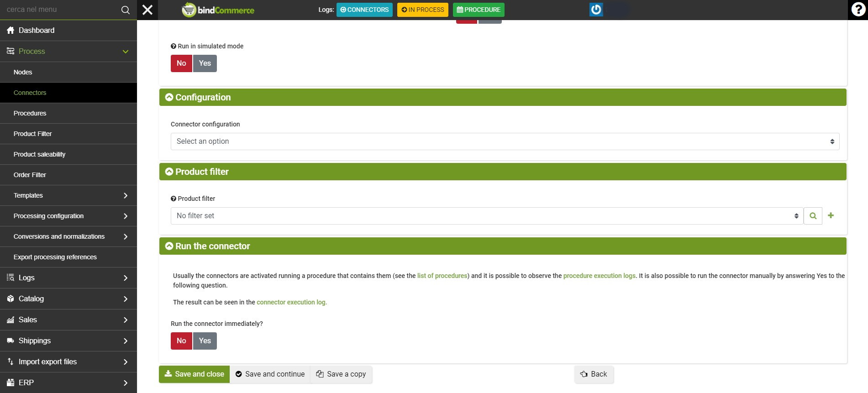Select Connectors in the sidebar
Viewport: 868px width, 393px height.
[x=68, y=93]
